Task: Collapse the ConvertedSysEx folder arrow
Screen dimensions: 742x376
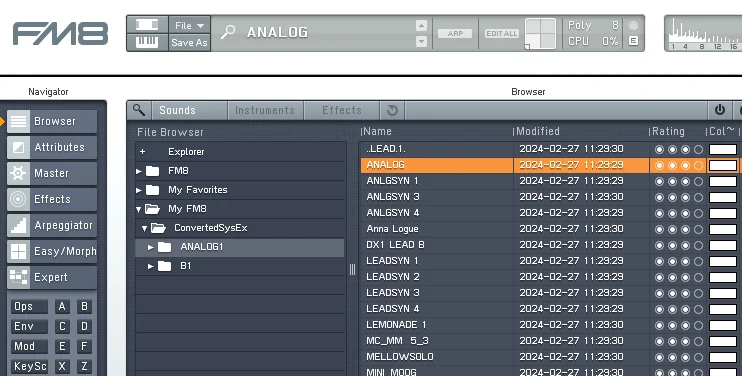Action: [145, 228]
